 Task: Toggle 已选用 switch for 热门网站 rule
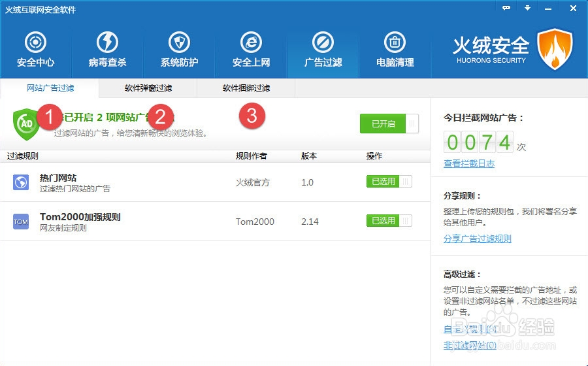(x=389, y=182)
